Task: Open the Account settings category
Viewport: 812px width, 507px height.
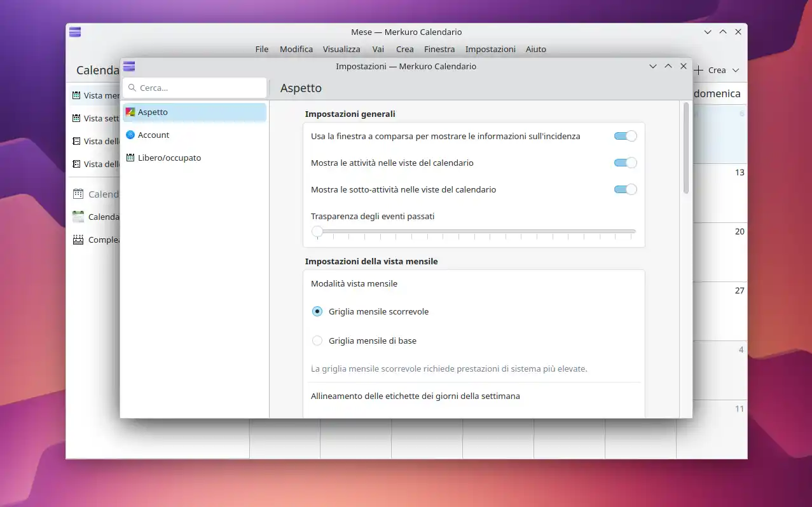Action: click(x=194, y=135)
